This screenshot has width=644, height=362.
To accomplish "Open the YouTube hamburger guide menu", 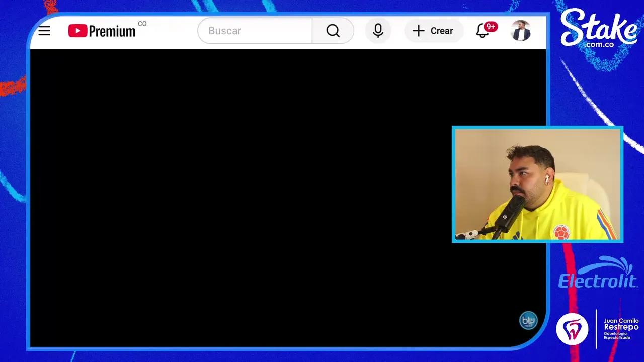I will pos(44,31).
